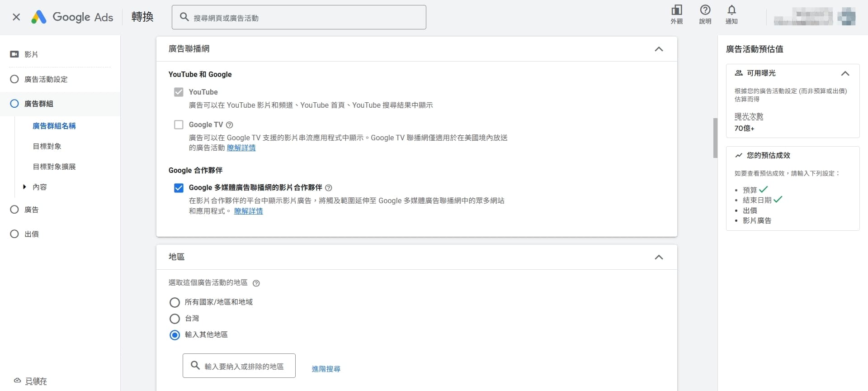Jump to 目標對象

tap(47, 146)
